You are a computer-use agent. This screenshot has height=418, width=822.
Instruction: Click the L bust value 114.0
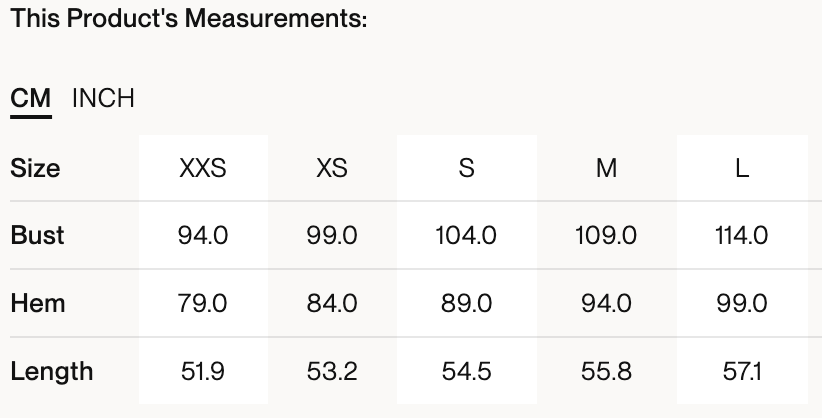742,235
